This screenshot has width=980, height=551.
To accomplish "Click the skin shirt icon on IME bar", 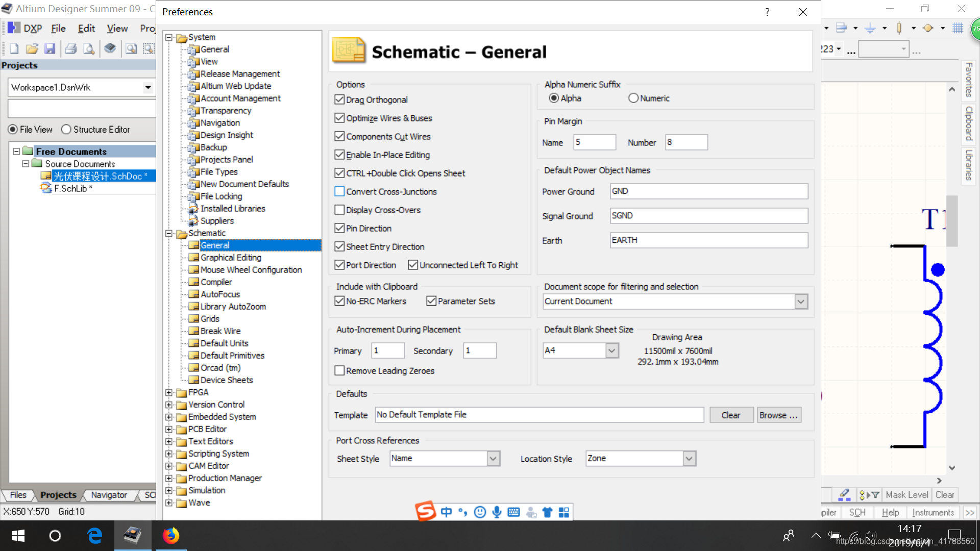I will pyautogui.click(x=547, y=512).
